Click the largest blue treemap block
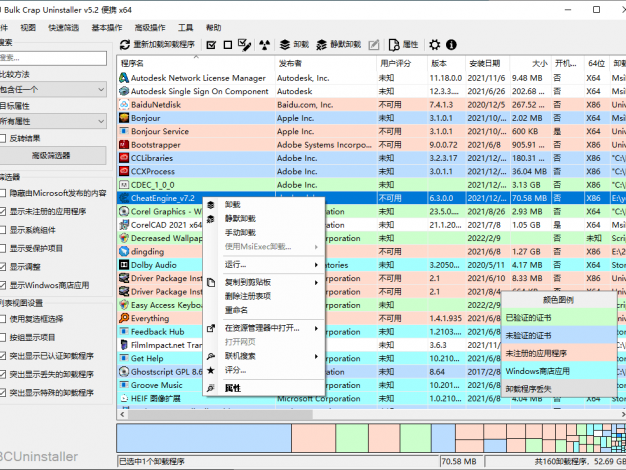The image size is (626, 470). click(204, 438)
